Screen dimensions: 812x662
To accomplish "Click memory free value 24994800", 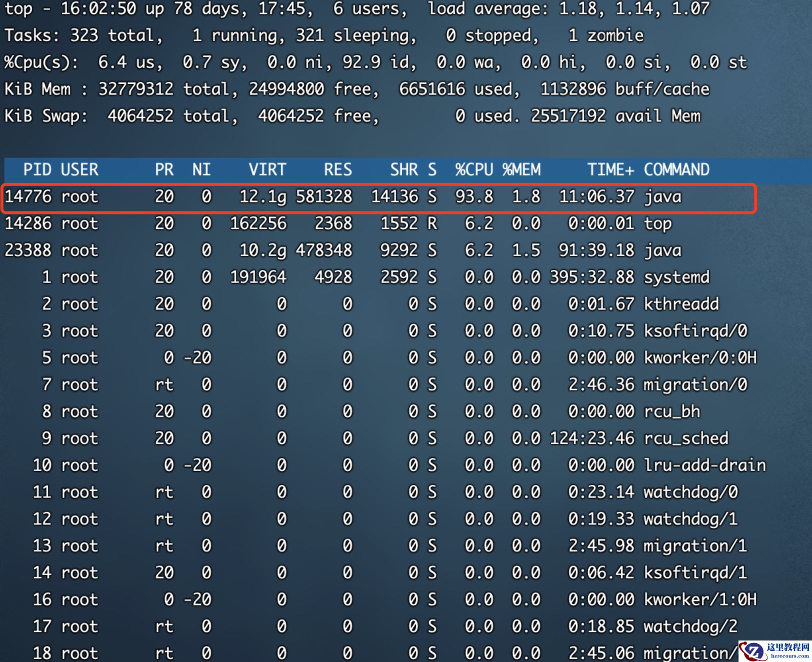I will [x=287, y=89].
